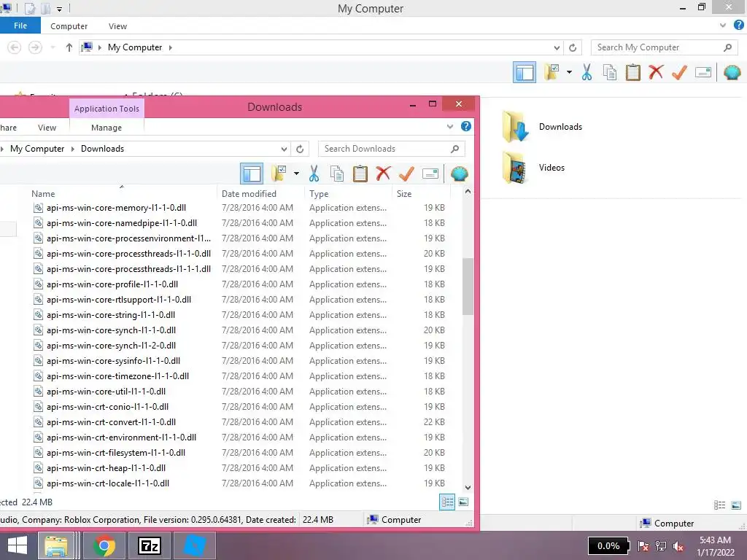Image resolution: width=747 pixels, height=560 pixels.
Task: Go up one level in My Computer
Action: (x=69, y=47)
